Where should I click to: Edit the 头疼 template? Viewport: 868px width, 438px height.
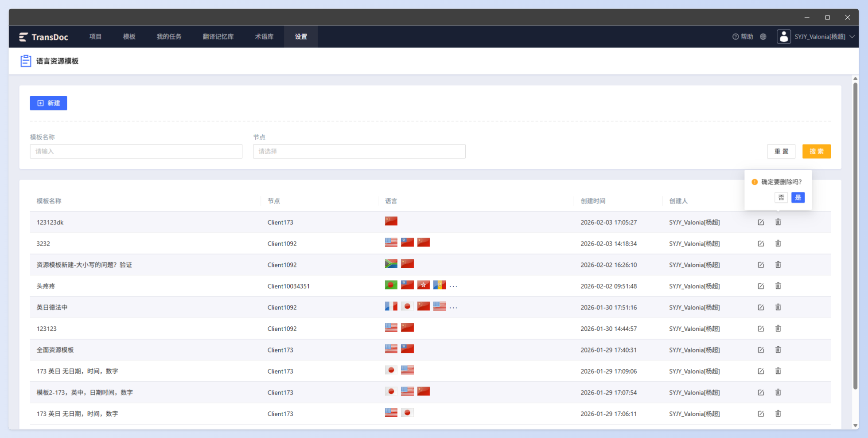(761, 286)
